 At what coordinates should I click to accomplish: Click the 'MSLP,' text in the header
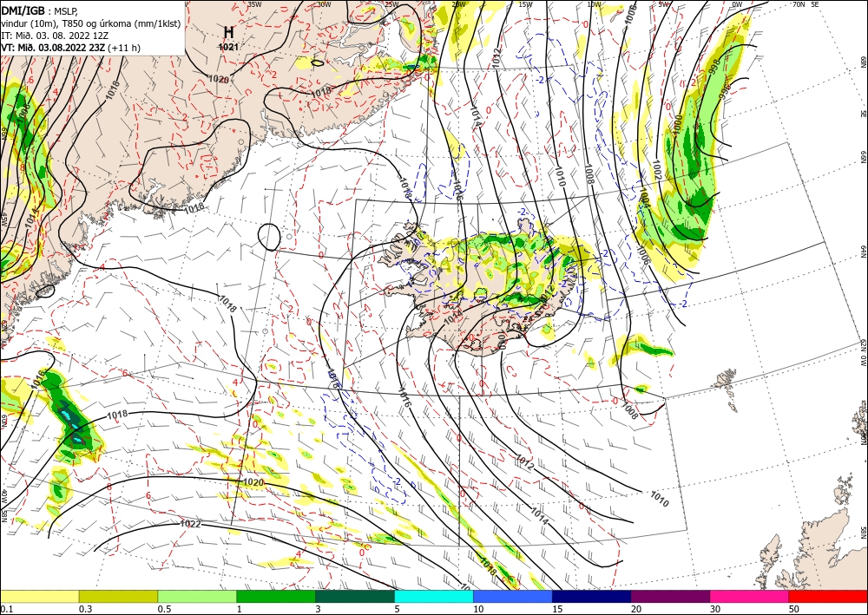[67, 10]
